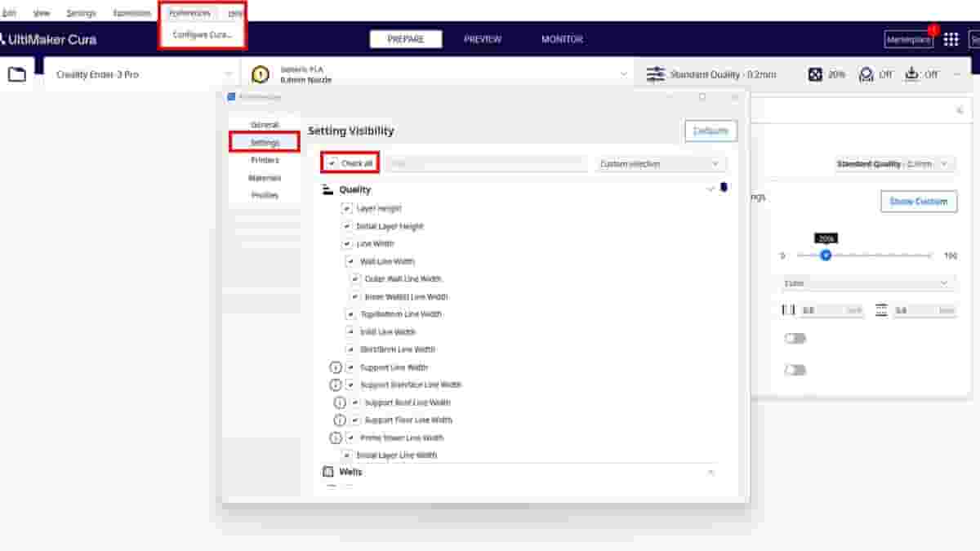Viewport: 980px width, 551px height.
Task: Open the Custom selection dropdown
Action: tap(660, 164)
